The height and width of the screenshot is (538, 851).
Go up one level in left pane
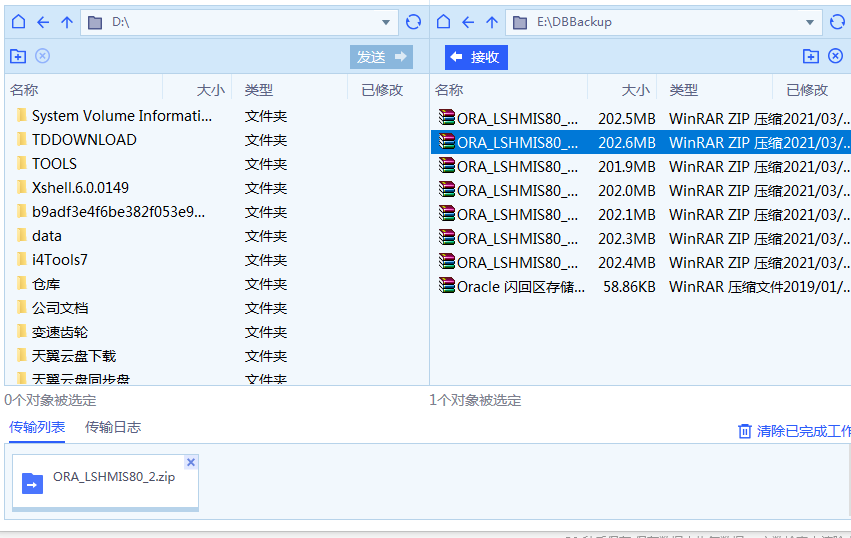coord(67,22)
